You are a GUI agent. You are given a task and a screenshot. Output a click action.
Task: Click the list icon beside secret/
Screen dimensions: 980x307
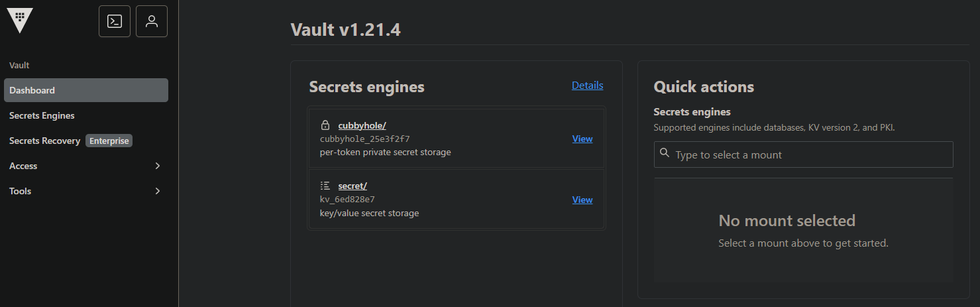pos(325,186)
